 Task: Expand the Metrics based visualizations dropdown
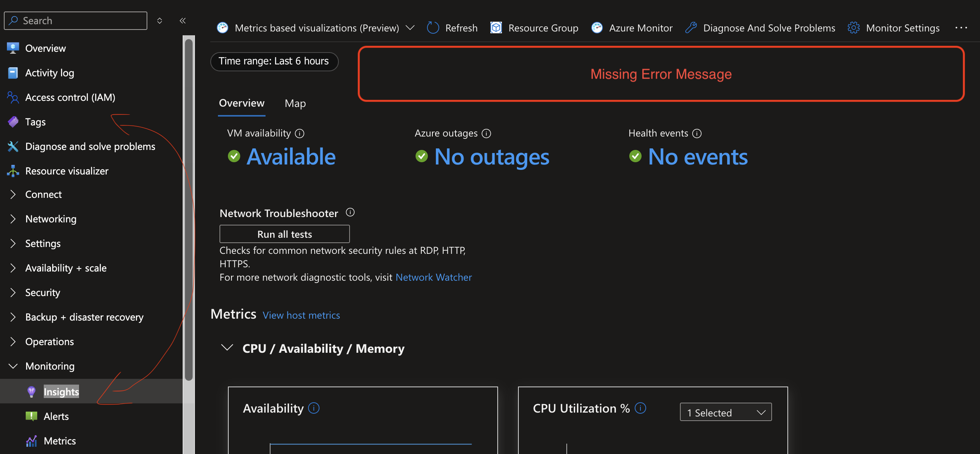[410, 27]
